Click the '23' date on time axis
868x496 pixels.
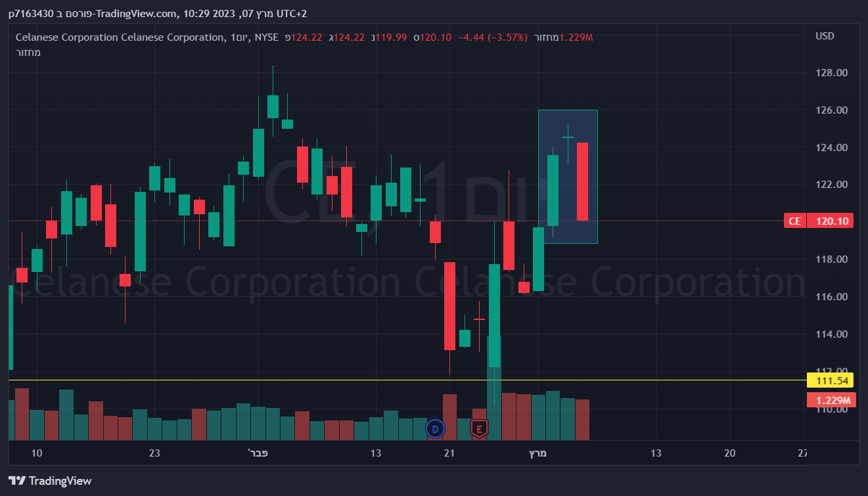[154, 453]
